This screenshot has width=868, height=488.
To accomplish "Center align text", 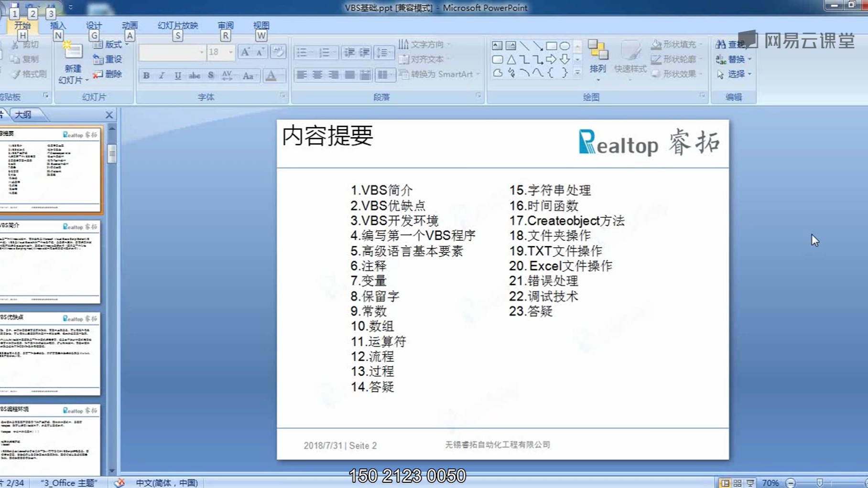I will click(x=317, y=75).
